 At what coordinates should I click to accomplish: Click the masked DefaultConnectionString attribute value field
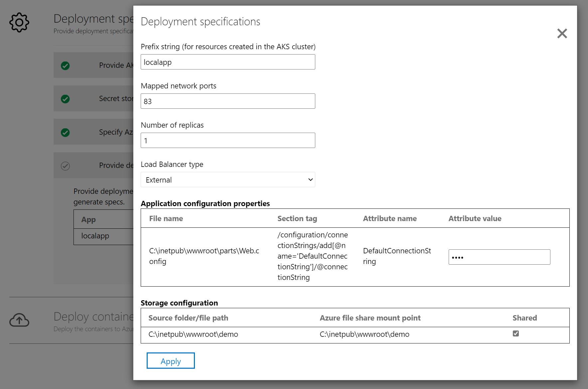click(499, 257)
